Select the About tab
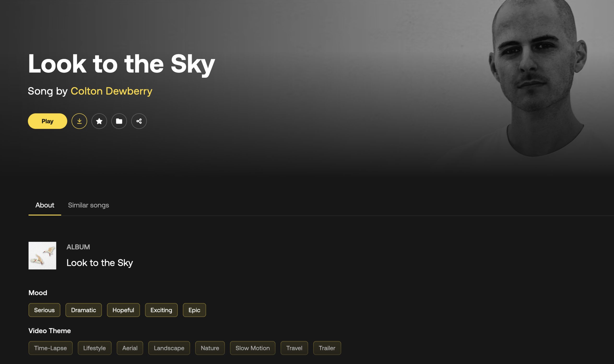 click(45, 205)
